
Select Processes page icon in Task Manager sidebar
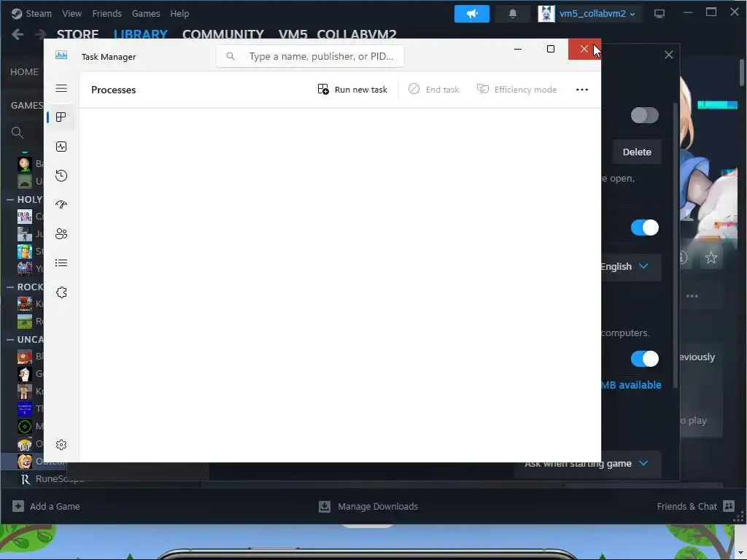point(61,117)
